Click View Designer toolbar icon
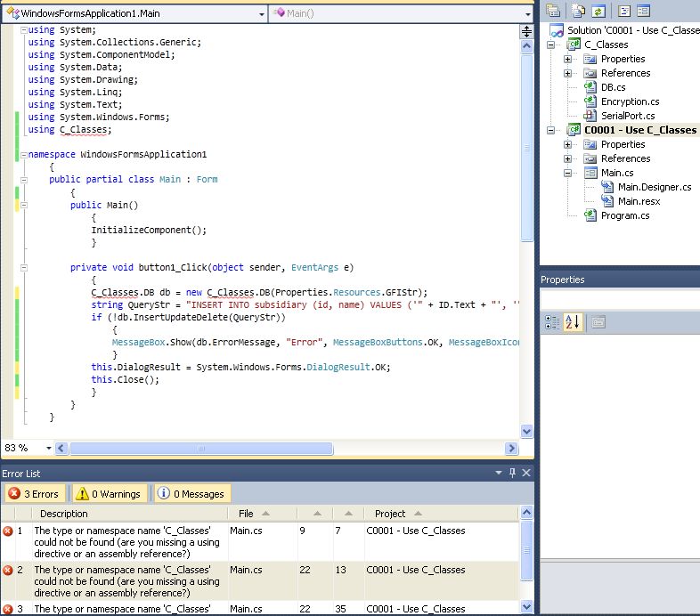The height and width of the screenshot is (616, 700). click(x=643, y=11)
